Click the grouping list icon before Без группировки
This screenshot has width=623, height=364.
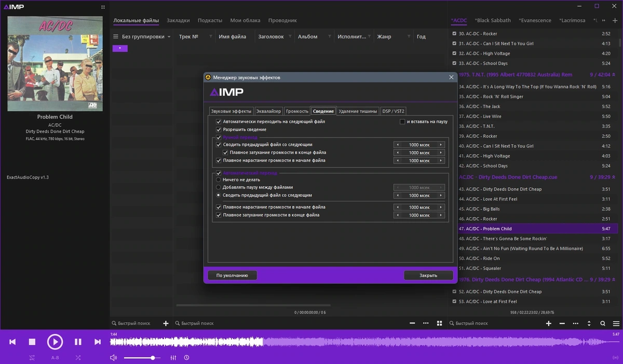tap(116, 37)
